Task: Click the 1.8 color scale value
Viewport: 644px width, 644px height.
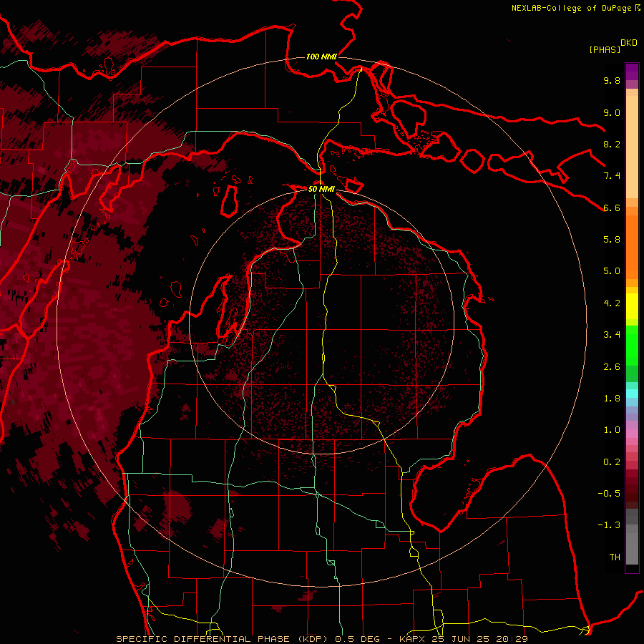Action: point(612,399)
